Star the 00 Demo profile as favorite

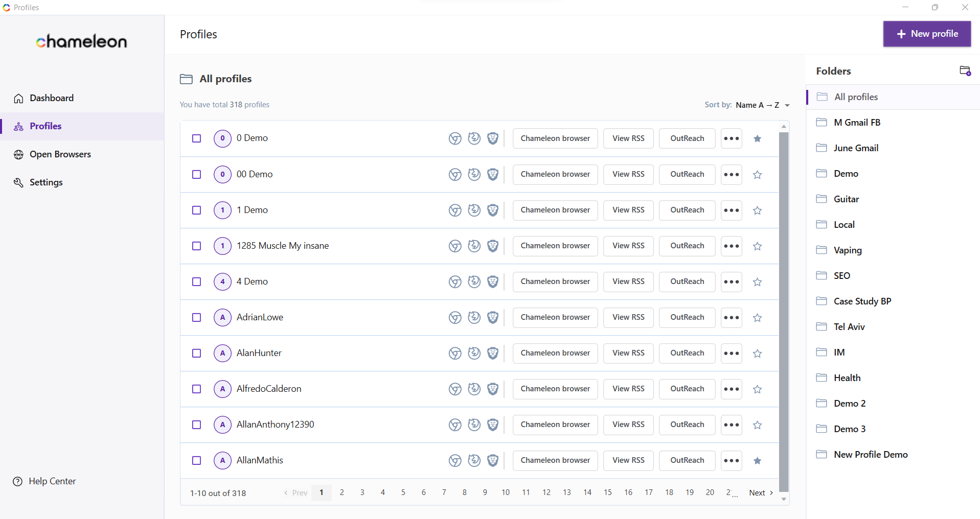tap(758, 174)
